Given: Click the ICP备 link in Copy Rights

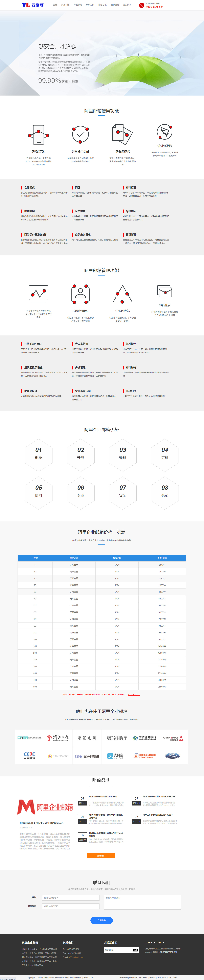Looking at the screenshot, I should [x=168, y=952].
